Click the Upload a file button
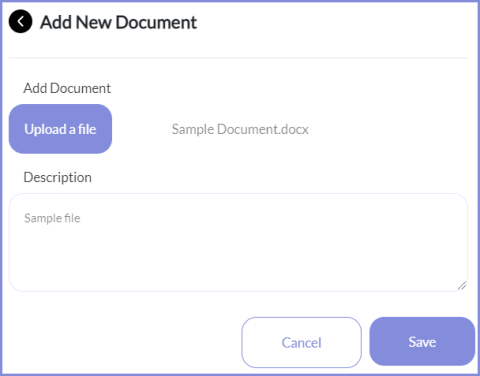 tap(60, 129)
